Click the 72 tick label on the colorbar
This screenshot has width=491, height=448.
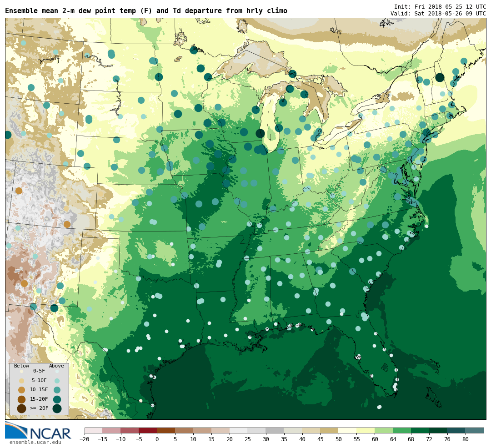point(429,439)
